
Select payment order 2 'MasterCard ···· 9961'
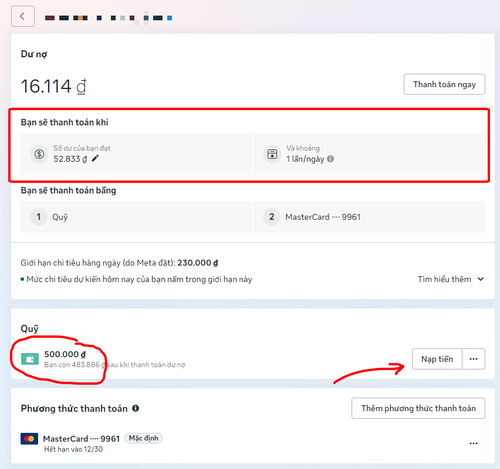(x=369, y=217)
